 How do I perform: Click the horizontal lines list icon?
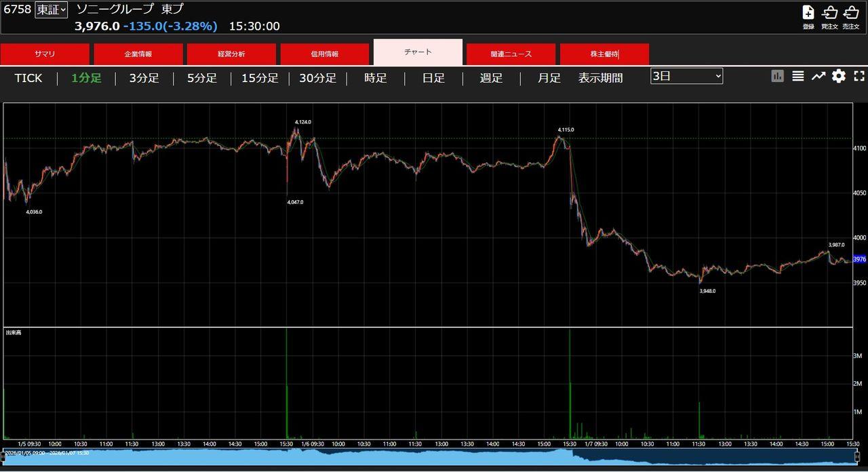[798, 77]
